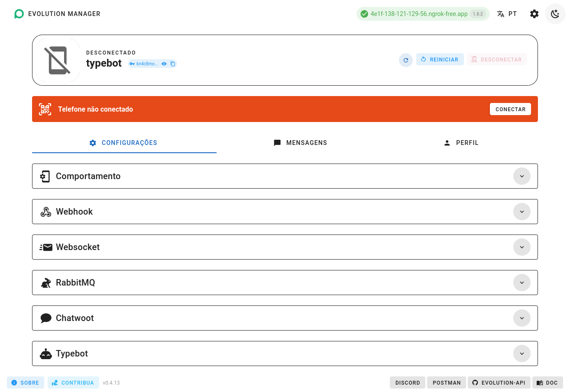Click the v0.4.13 version text
This screenshot has width=570, height=392.
point(111,383)
